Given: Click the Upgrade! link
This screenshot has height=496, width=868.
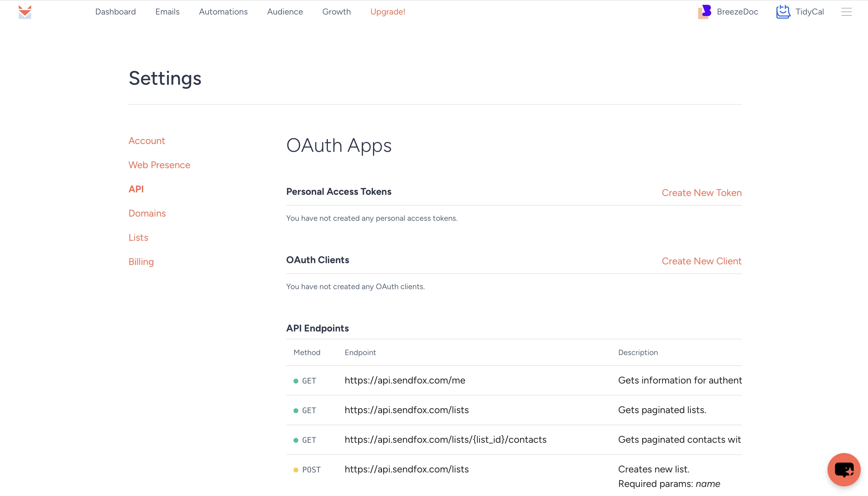Looking at the screenshot, I should pos(388,12).
